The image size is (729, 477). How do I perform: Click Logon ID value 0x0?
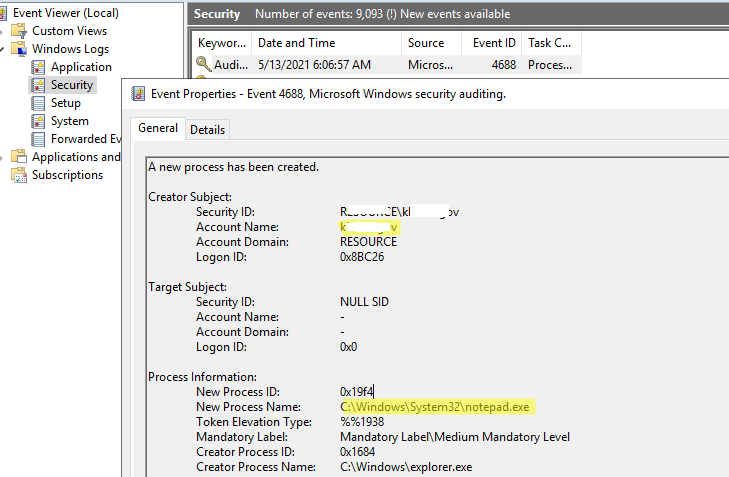(349, 347)
